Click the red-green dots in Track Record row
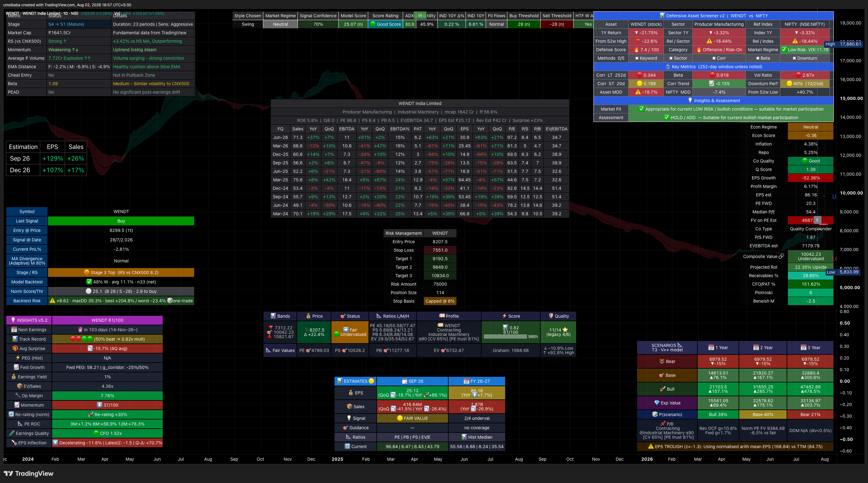 point(81,339)
